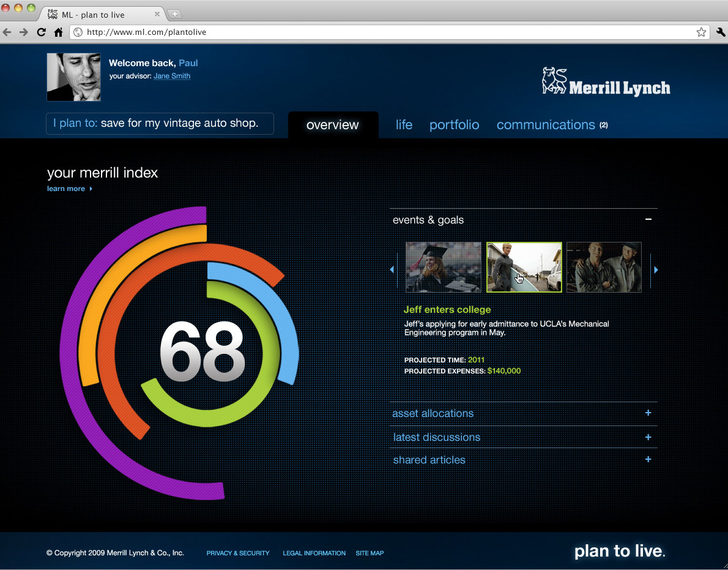The image size is (728, 570).
Task: Click the projected time 2011 value
Action: coord(476,359)
